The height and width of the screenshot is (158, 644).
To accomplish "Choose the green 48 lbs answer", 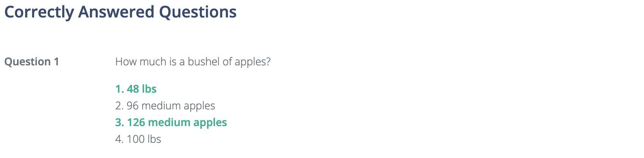I will pos(136,89).
